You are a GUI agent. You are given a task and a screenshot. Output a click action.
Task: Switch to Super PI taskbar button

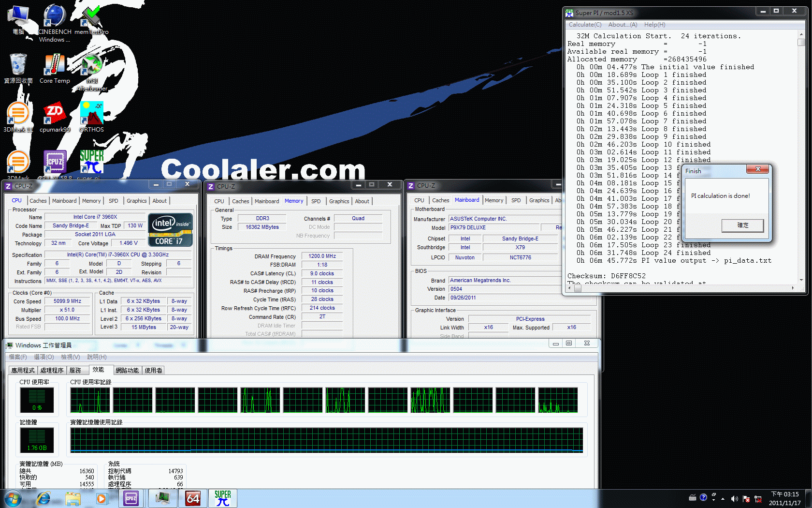click(x=223, y=498)
